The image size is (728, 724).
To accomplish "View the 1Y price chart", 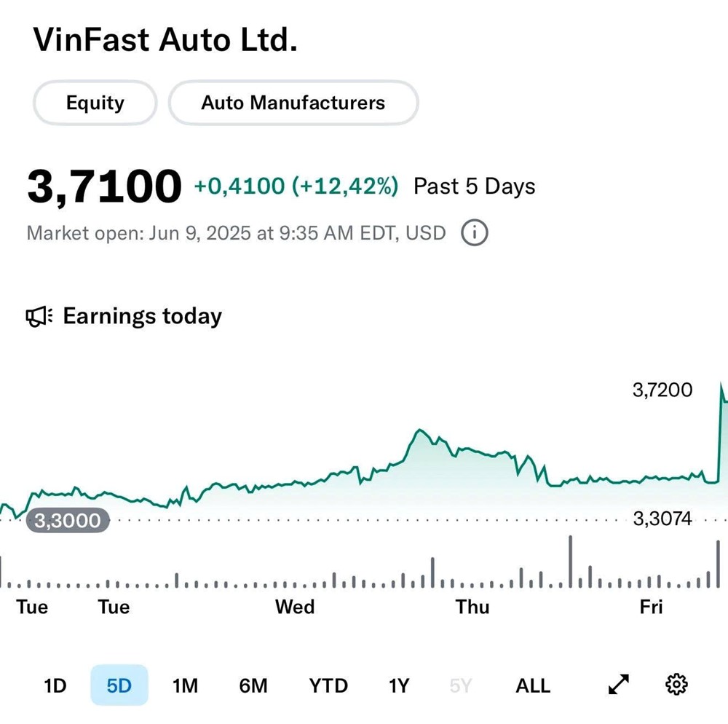I will pos(398,685).
